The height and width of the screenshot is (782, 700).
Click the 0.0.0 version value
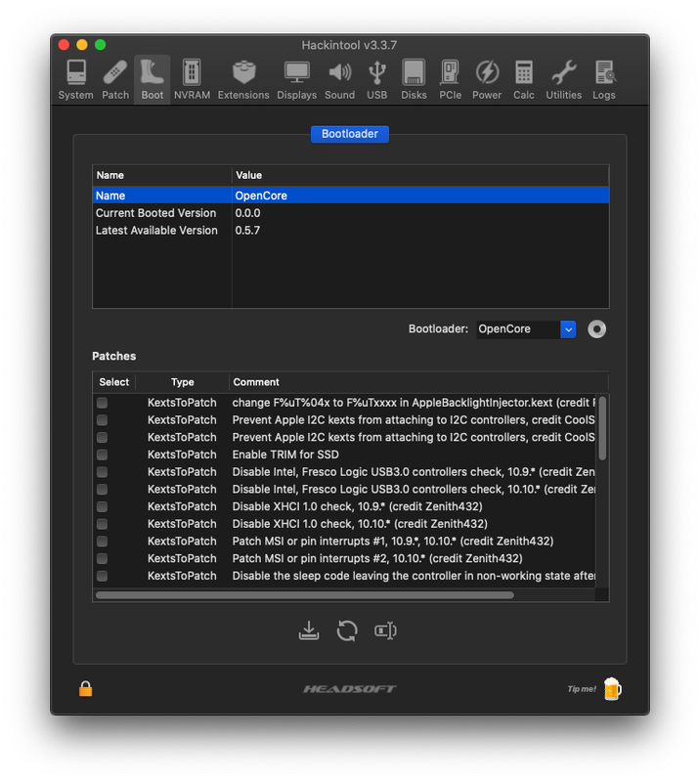coord(247,213)
